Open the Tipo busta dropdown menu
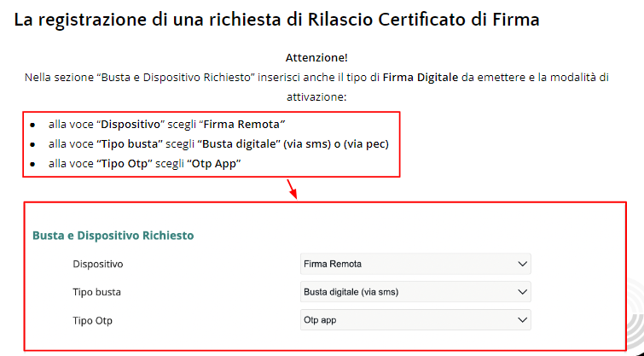The height and width of the screenshot is (356, 644). point(415,292)
